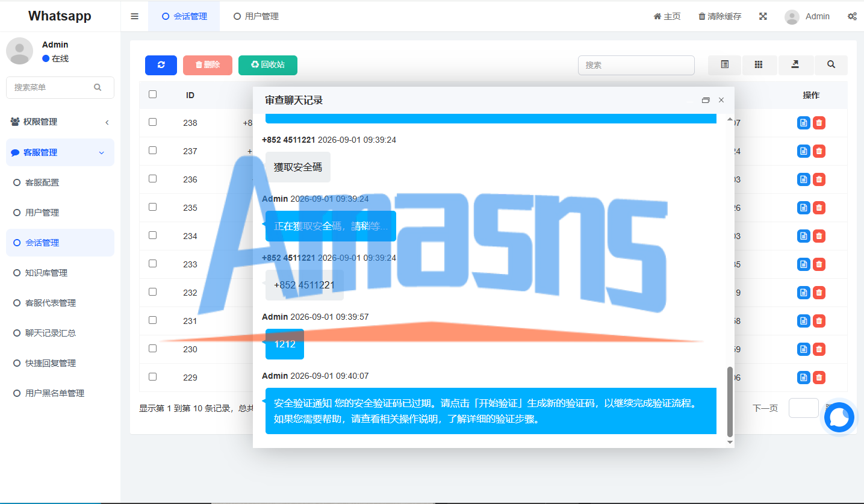Click the export data icon button
Viewport: 864px width, 504px height.
coord(795,65)
